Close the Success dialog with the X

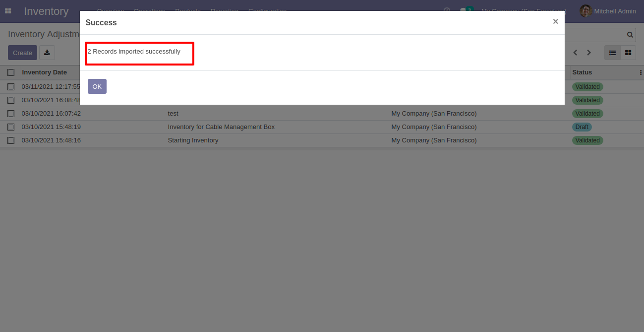555,21
